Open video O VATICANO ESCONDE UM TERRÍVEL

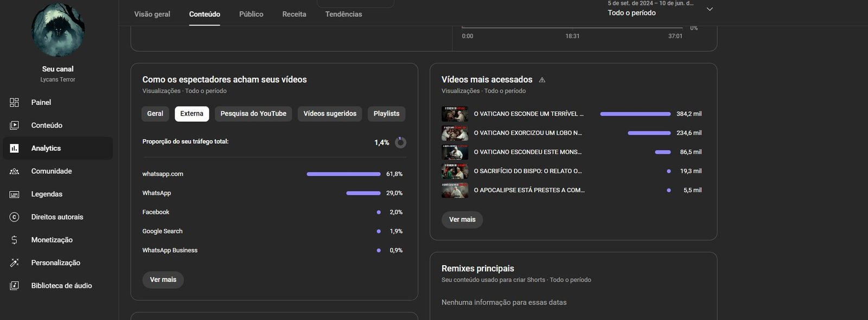(x=529, y=114)
